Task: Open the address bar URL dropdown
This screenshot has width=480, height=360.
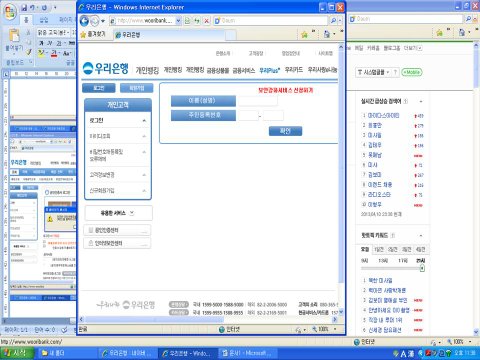Action: click(178, 21)
